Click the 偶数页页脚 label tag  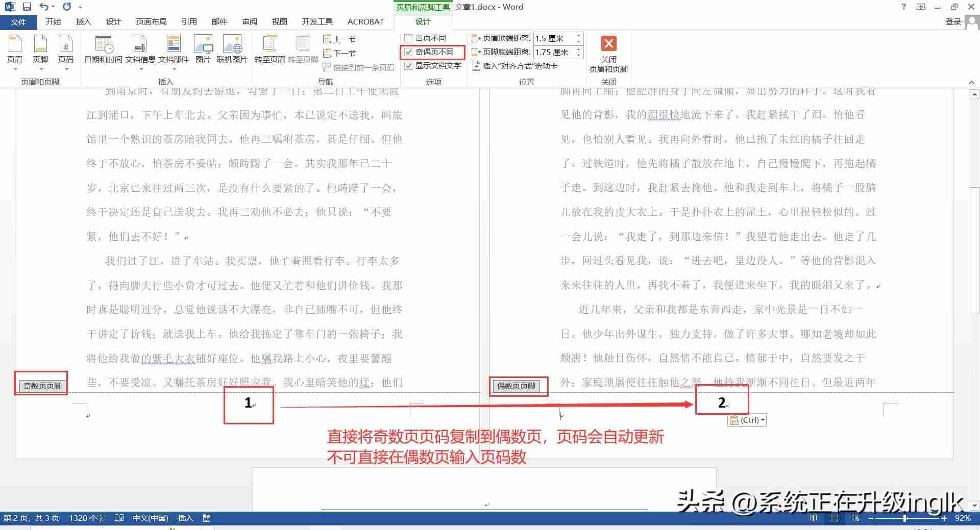(x=516, y=386)
